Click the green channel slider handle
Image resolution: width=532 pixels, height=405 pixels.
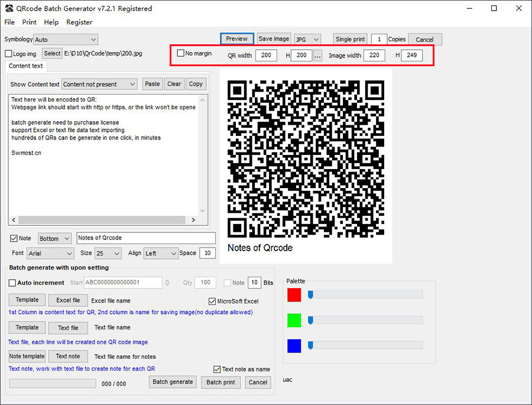[310, 320]
